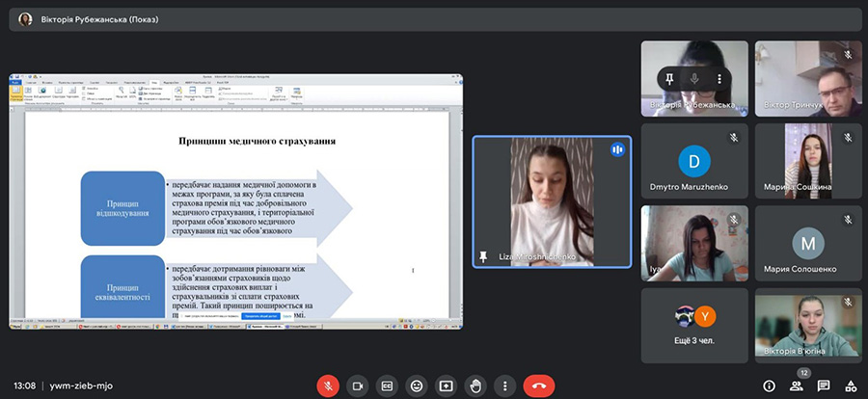Show the participants list (people icon)
Image resolution: width=868 pixels, height=399 pixels.
pos(796,386)
